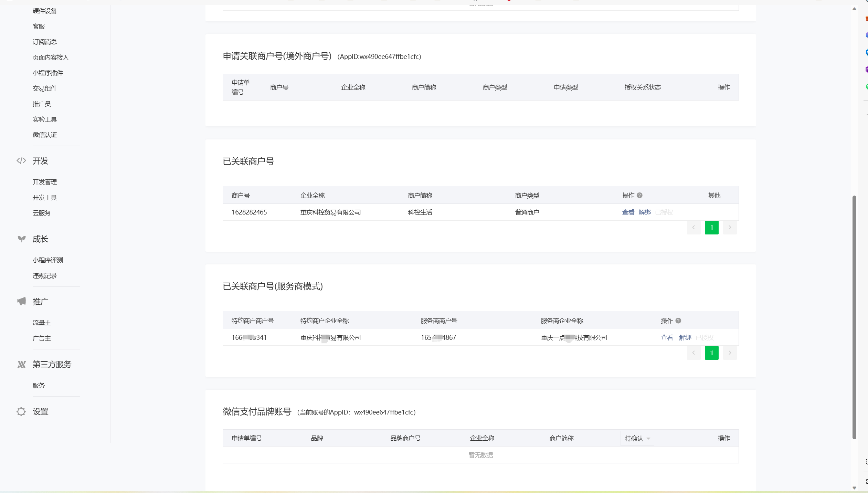
Task: Go to next page in 已关联商户号 pagination
Action: (x=730, y=228)
